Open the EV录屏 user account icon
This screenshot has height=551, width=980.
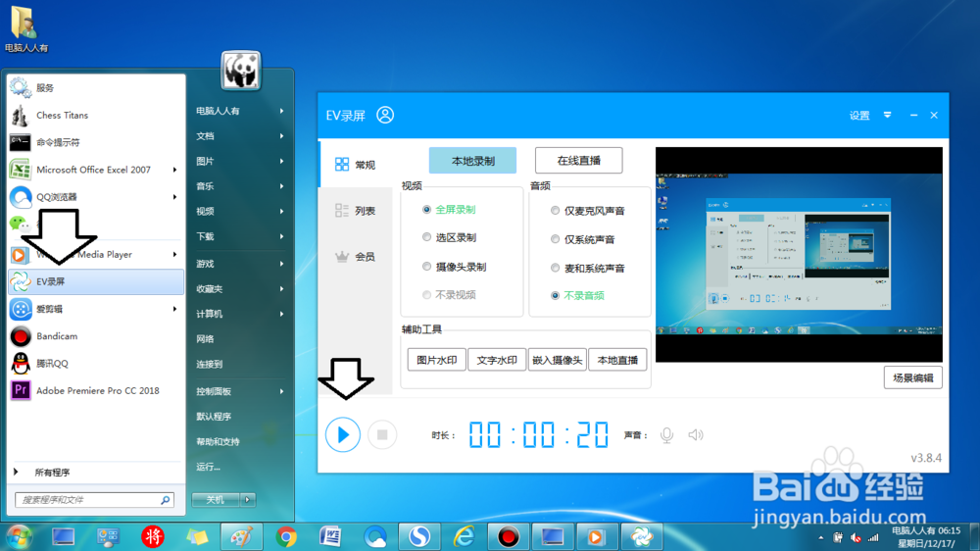tap(385, 115)
